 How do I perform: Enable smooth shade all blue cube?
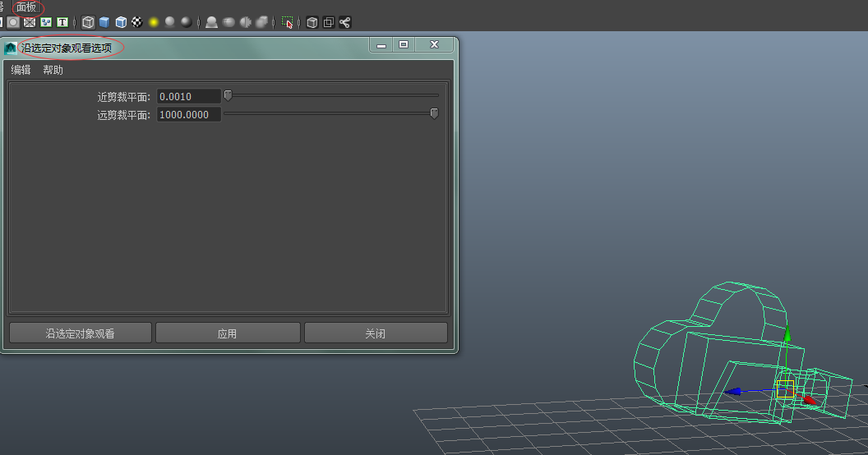[x=104, y=22]
